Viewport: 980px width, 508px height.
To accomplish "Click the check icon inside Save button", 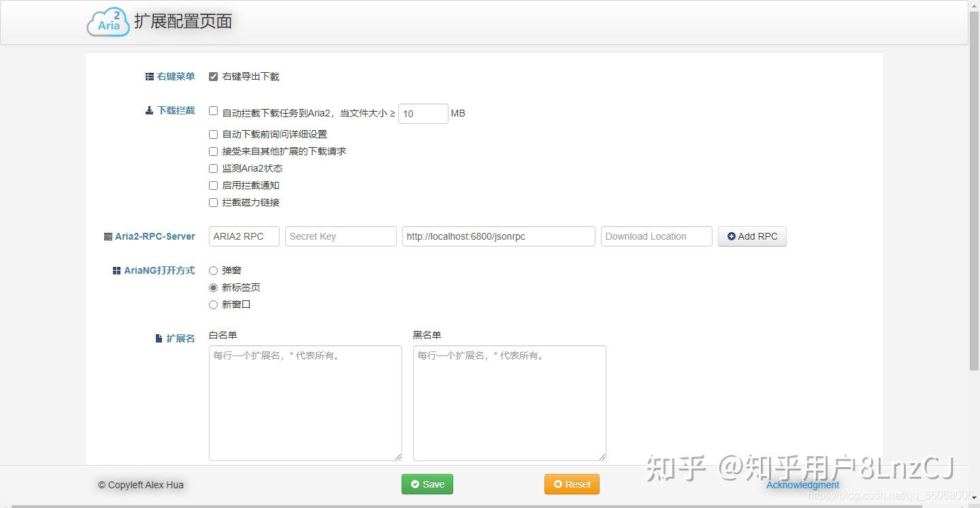I will point(414,484).
